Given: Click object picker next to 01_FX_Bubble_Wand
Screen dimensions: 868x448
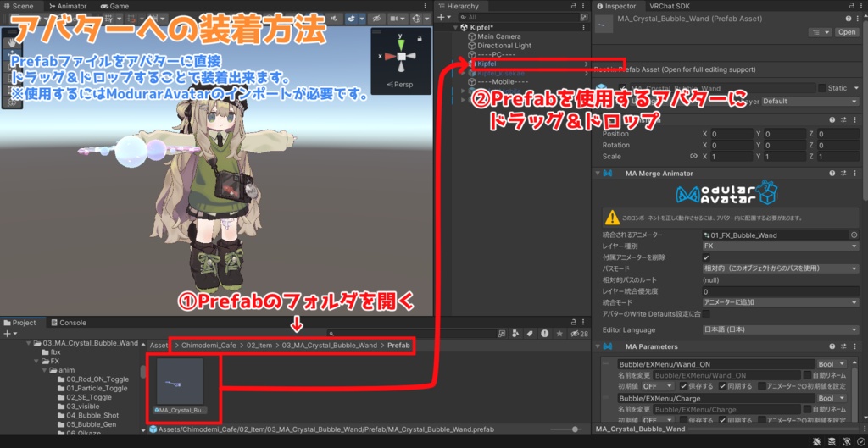Looking at the screenshot, I should (854, 235).
